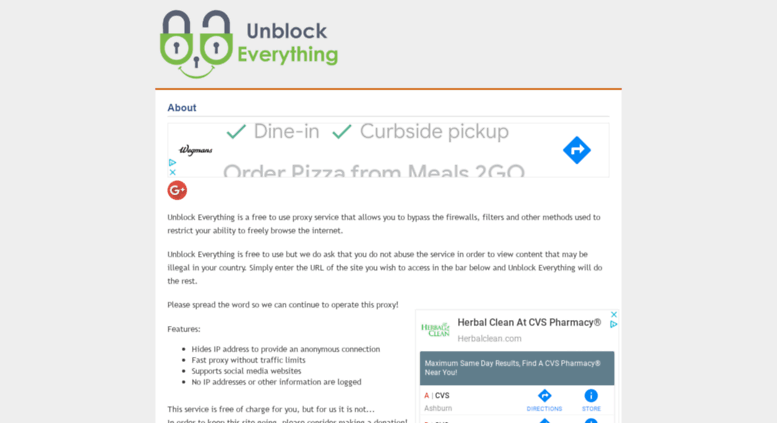Viewport: 777px width, 423px height.
Task: Click the AdChoices triangle on Wegmans ad
Action: (x=172, y=162)
